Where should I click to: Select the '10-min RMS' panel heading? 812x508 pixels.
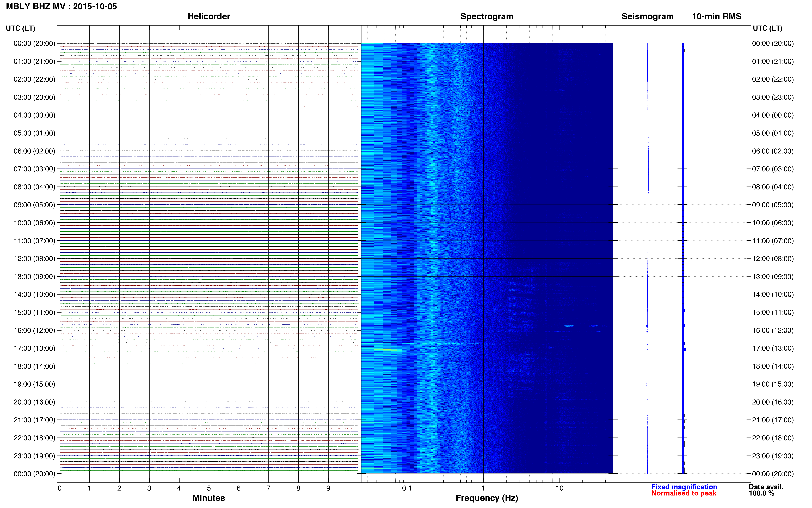[x=717, y=16]
